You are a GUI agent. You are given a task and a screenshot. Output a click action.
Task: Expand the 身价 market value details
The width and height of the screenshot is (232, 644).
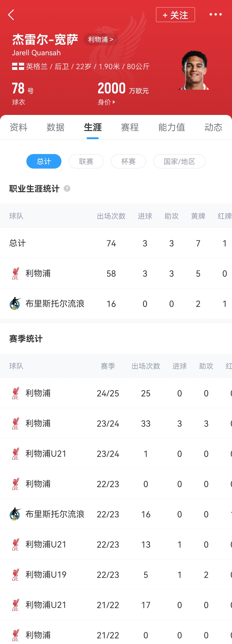click(x=107, y=102)
